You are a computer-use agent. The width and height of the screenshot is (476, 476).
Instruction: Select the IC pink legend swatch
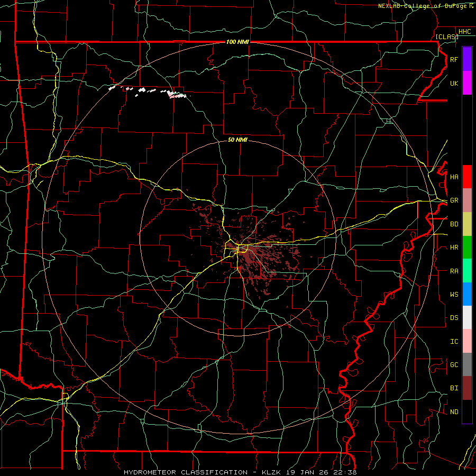pyautogui.click(x=467, y=341)
